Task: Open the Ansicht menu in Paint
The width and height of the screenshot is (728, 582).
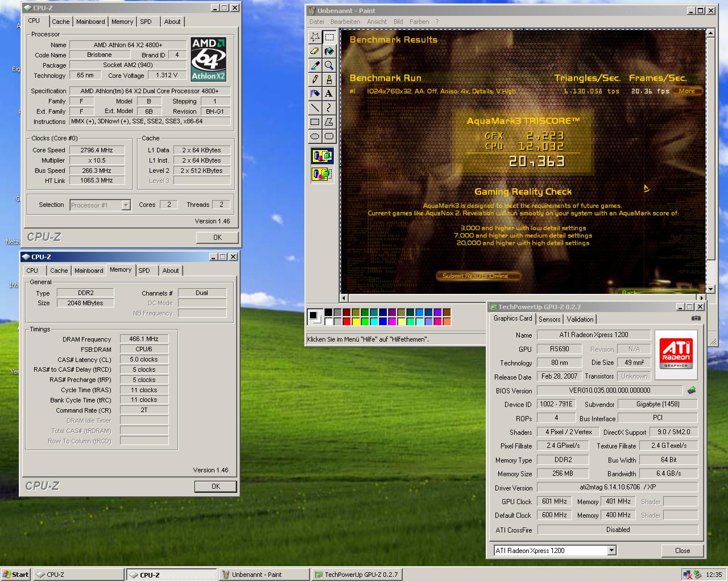Action: point(377,22)
